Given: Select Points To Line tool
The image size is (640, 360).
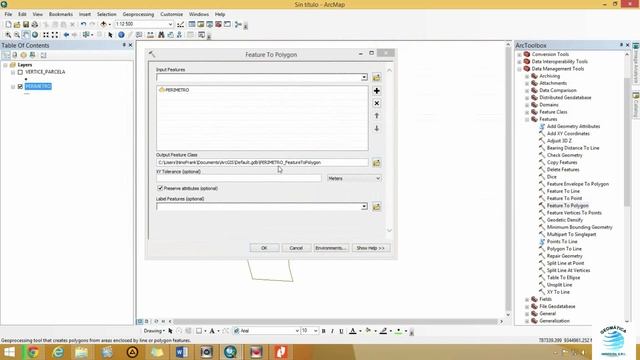Looking at the screenshot, I should pos(562,242).
